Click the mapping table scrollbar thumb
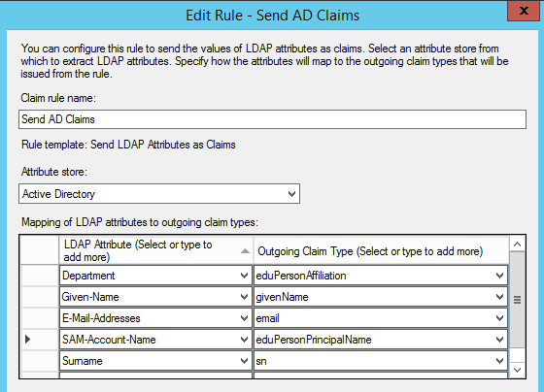The height and width of the screenshot is (392, 544). (517, 300)
